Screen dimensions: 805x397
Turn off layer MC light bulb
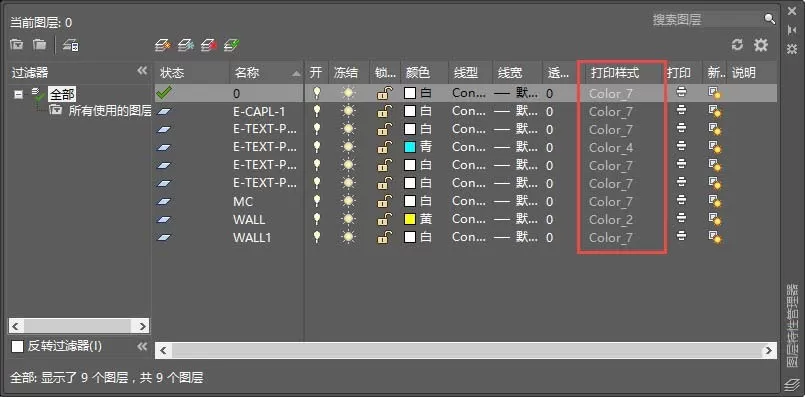pos(317,201)
